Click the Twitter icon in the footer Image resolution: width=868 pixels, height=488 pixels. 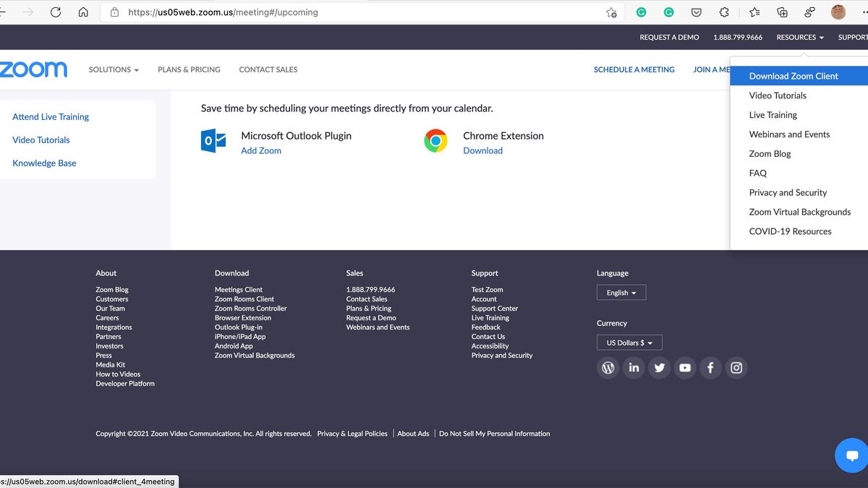point(659,368)
